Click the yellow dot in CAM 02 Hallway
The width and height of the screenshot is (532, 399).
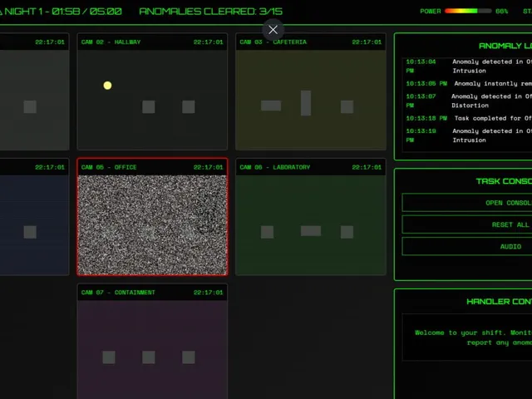[107, 85]
